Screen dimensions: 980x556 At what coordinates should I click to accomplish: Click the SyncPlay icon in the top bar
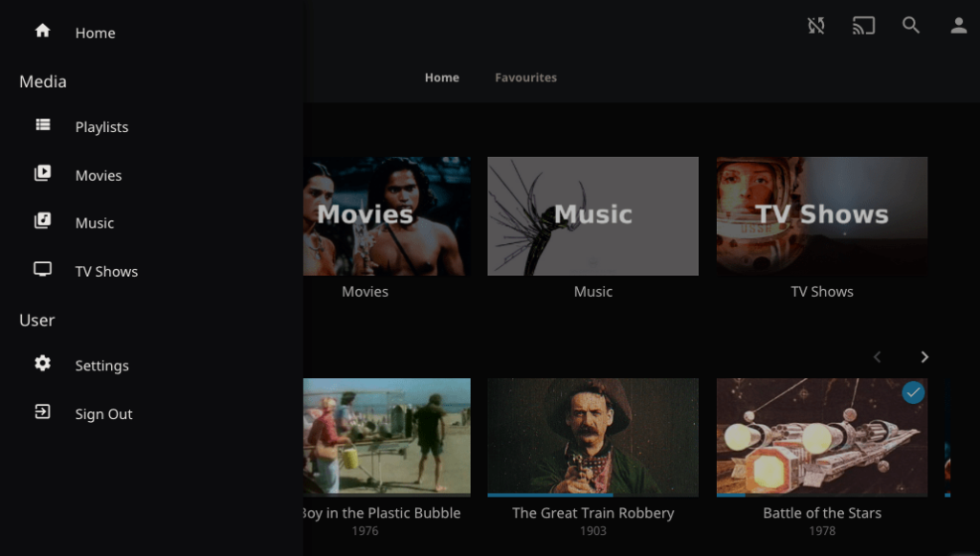[x=815, y=26]
